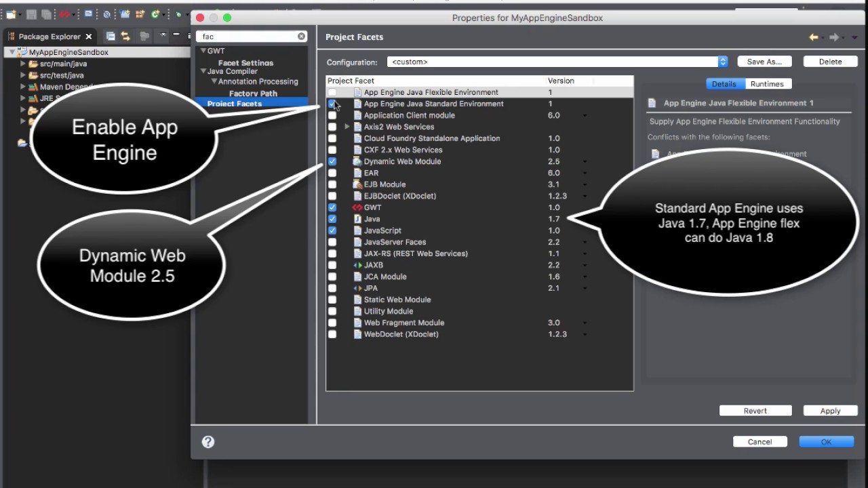Click the EJB Module facet icon
Viewport: 868px width, 488px height.
tap(357, 184)
